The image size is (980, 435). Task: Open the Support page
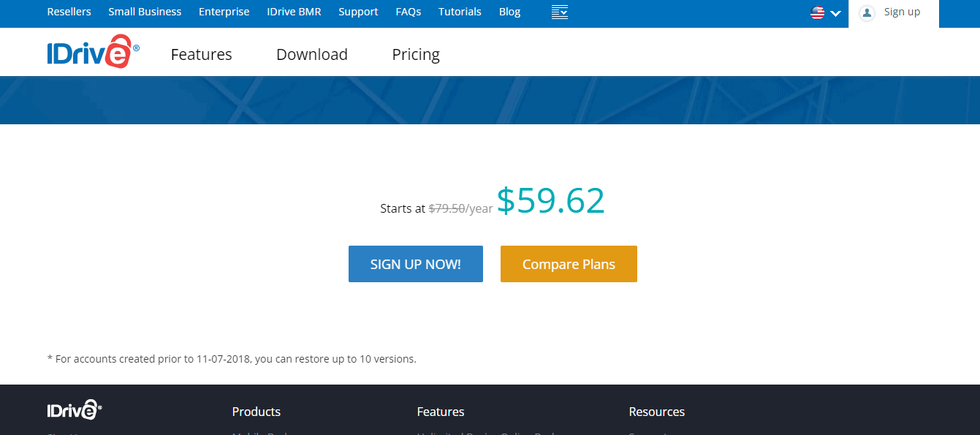(358, 11)
